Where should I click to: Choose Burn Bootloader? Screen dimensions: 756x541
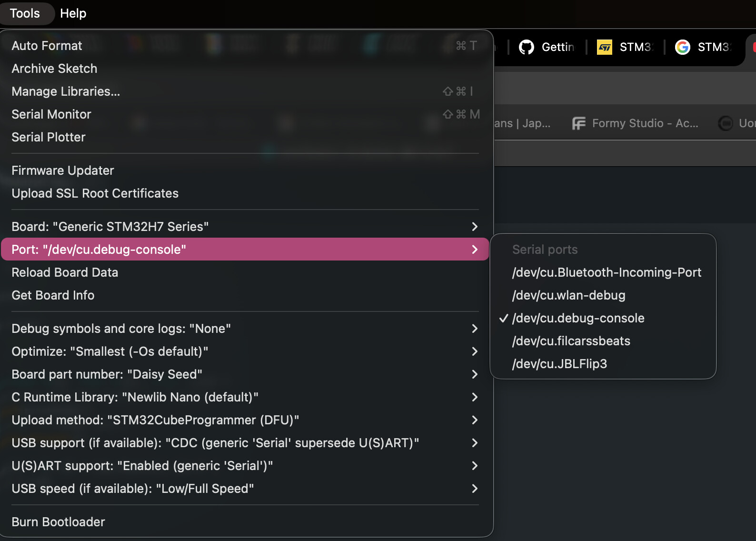(58, 522)
